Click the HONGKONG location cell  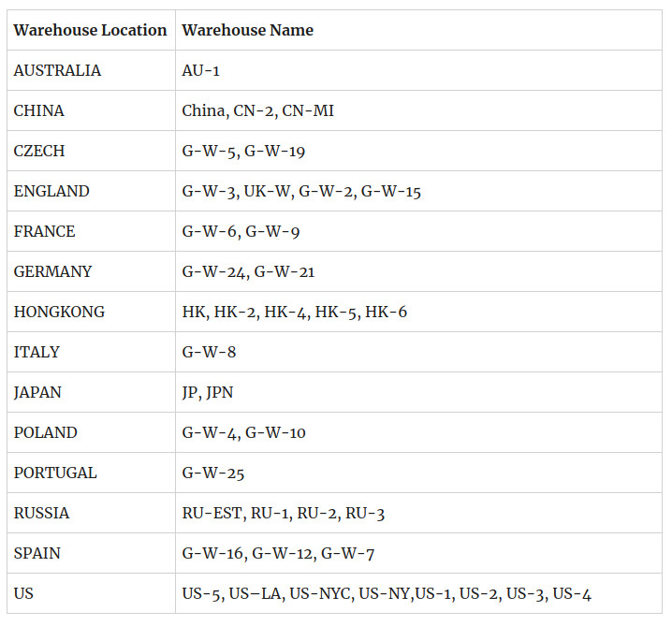91,312
